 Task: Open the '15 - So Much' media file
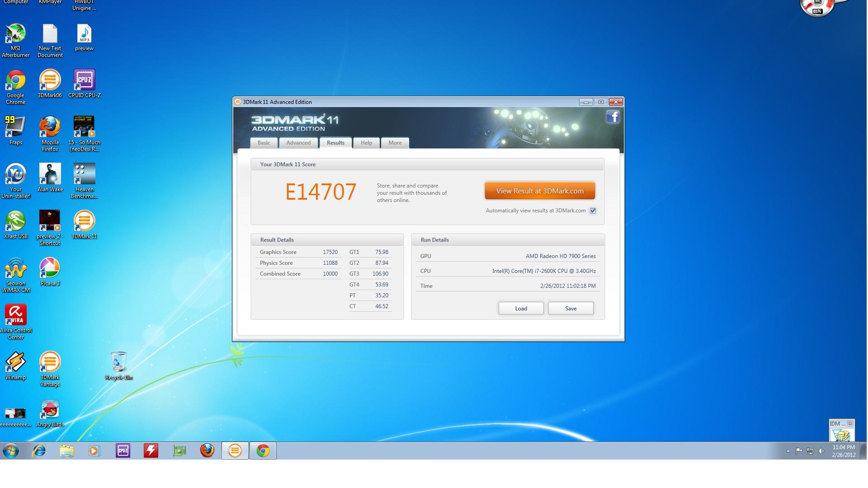[84, 134]
